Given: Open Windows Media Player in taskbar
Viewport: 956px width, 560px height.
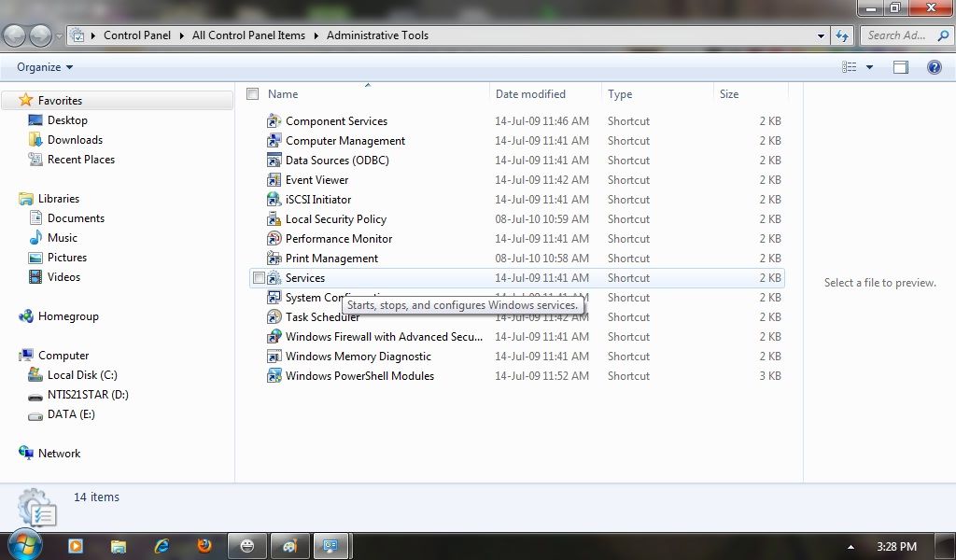Looking at the screenshot, I should [x=76, y=545].
